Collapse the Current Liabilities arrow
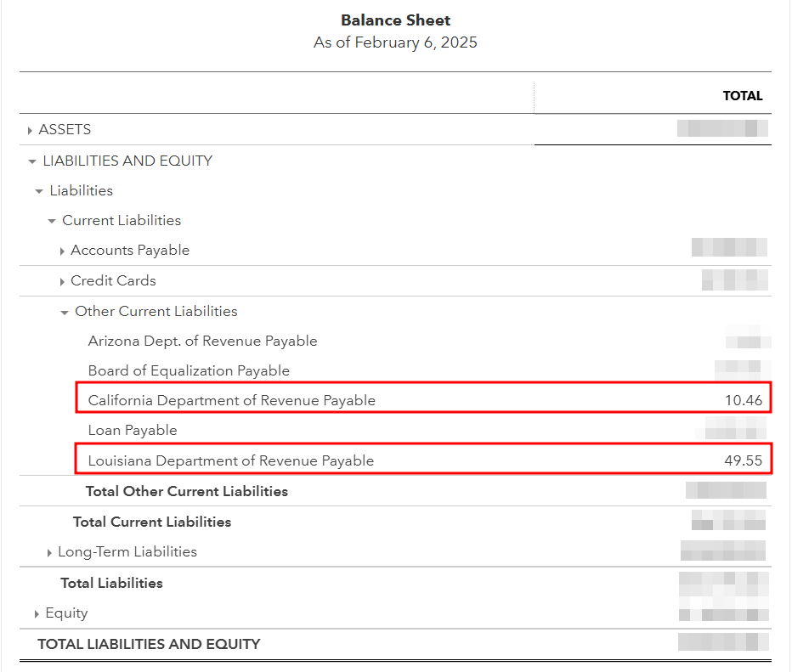The width and height of the screenshot is (792, 672). point(52,221)
